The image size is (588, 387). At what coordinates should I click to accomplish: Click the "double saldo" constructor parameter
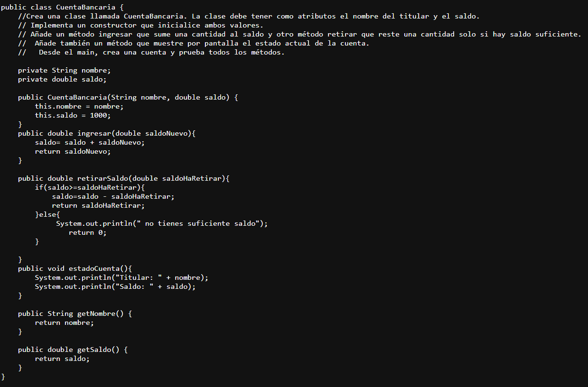[202, 97]
